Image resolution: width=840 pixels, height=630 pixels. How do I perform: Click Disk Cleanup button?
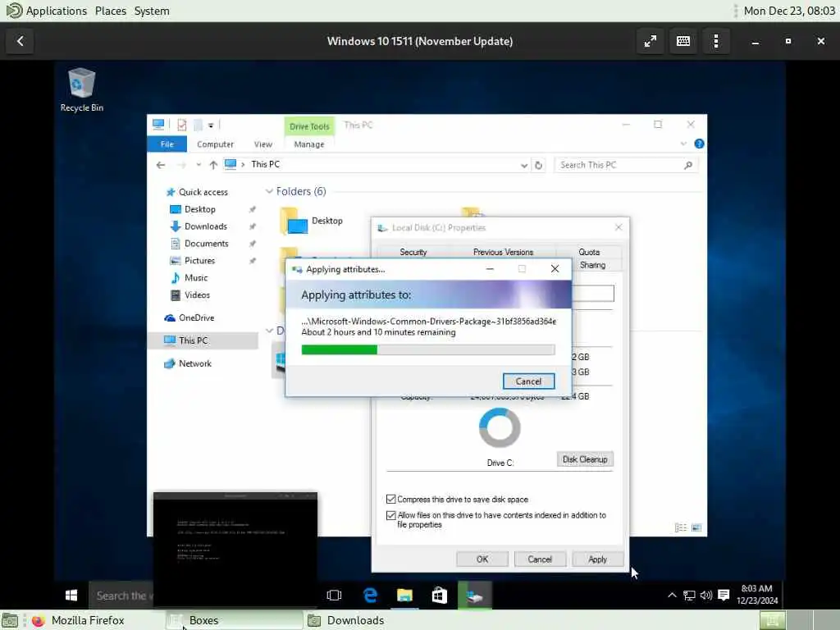tap(585, 459)
